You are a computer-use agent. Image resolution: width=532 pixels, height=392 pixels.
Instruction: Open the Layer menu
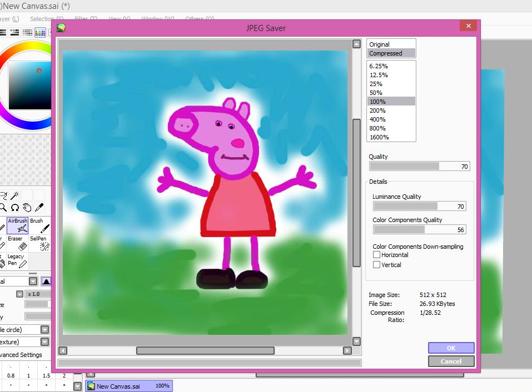pyautogui.click(x=9, y=19)
